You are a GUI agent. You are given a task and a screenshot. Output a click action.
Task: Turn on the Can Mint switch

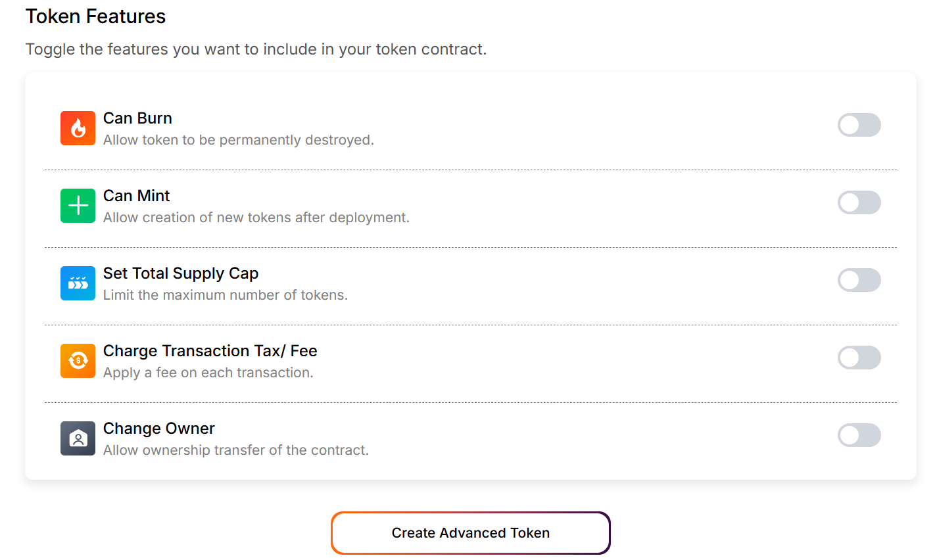tap(859, 202)
